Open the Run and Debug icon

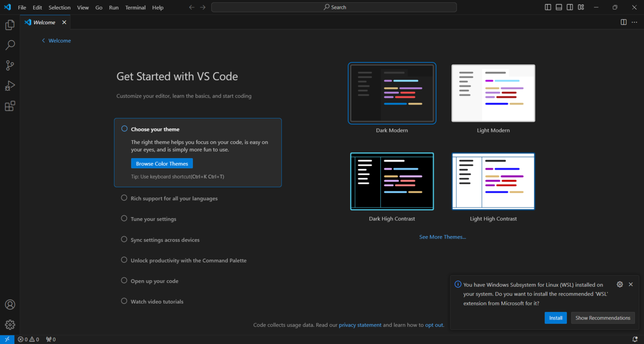pos(10,86)
